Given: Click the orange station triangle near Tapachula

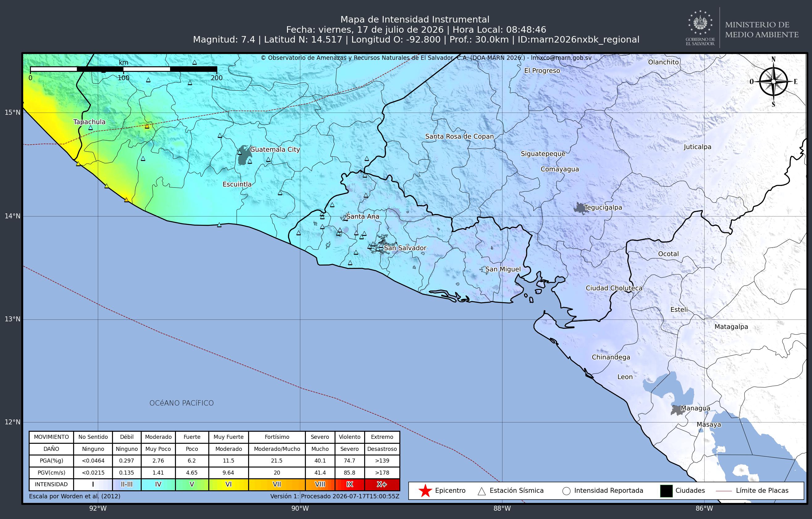Looking at the screenshot, I should pos(147,126).
